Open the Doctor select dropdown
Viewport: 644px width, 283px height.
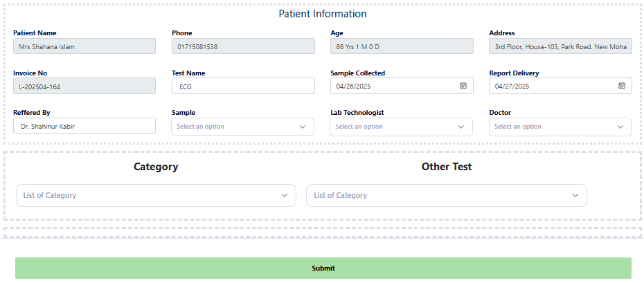pos(553,127)
